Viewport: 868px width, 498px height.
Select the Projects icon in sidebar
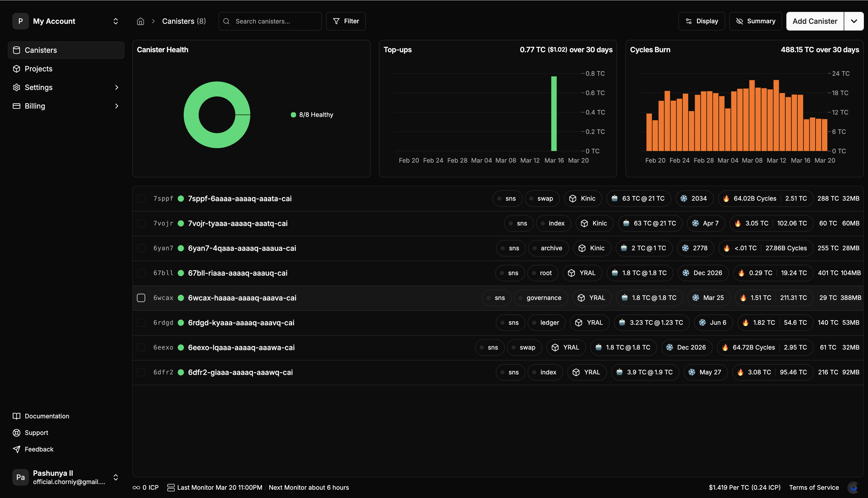click(17, 69)
